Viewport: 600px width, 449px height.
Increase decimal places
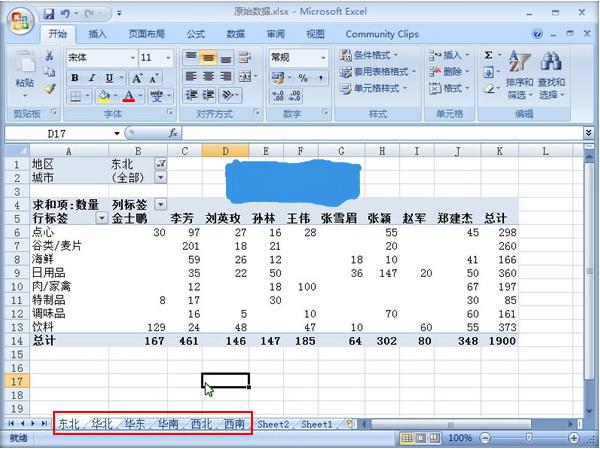[278, 96]
